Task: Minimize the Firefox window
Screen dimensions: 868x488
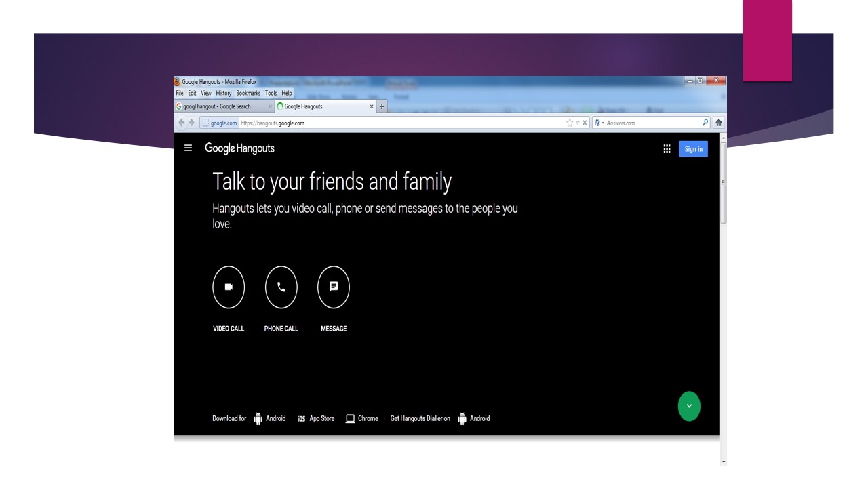Action: (690, 81)
